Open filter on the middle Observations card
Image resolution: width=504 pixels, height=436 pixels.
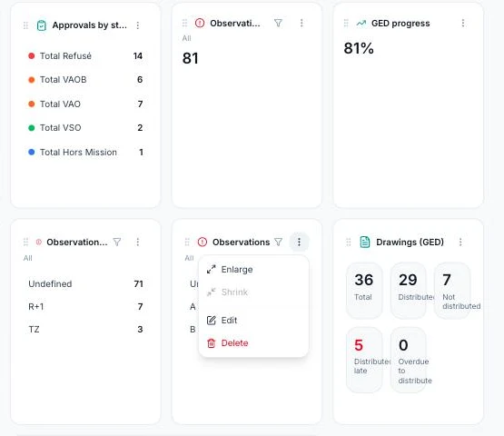pyautogui.click(x=279, y=242)
